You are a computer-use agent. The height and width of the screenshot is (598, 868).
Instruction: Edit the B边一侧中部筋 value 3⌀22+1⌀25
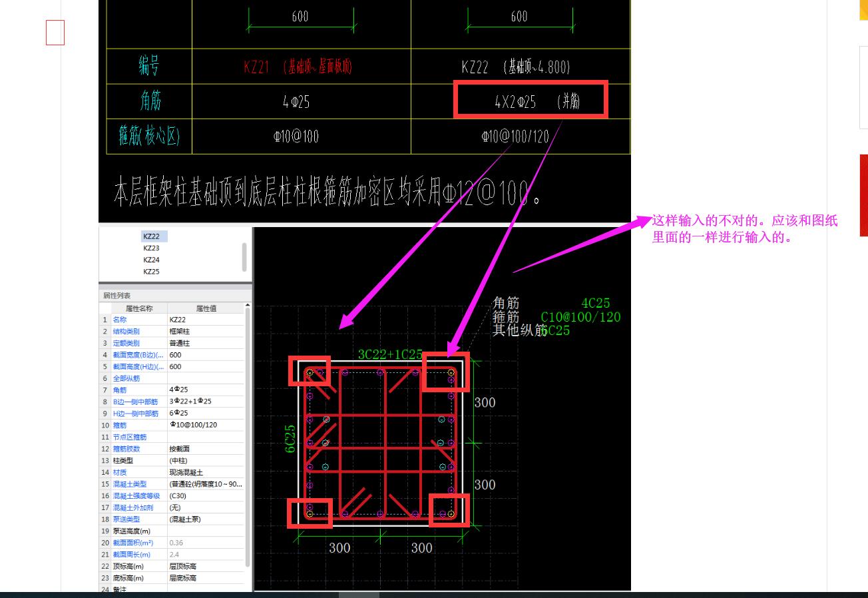206,402
